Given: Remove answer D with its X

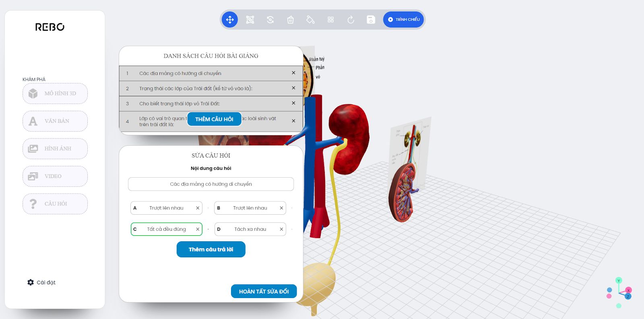Looking at the screenshot, I should click(281, 229).
